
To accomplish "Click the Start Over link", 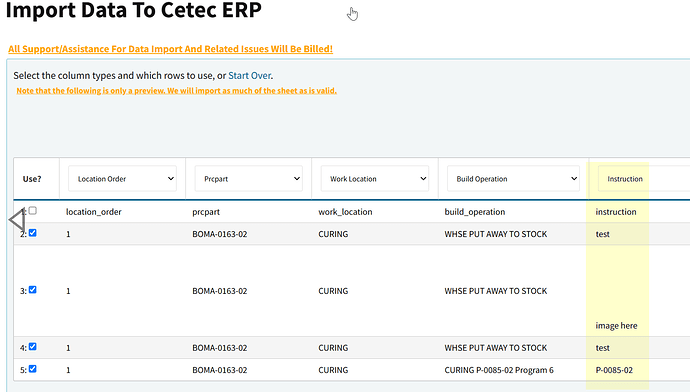I will 250,75.
